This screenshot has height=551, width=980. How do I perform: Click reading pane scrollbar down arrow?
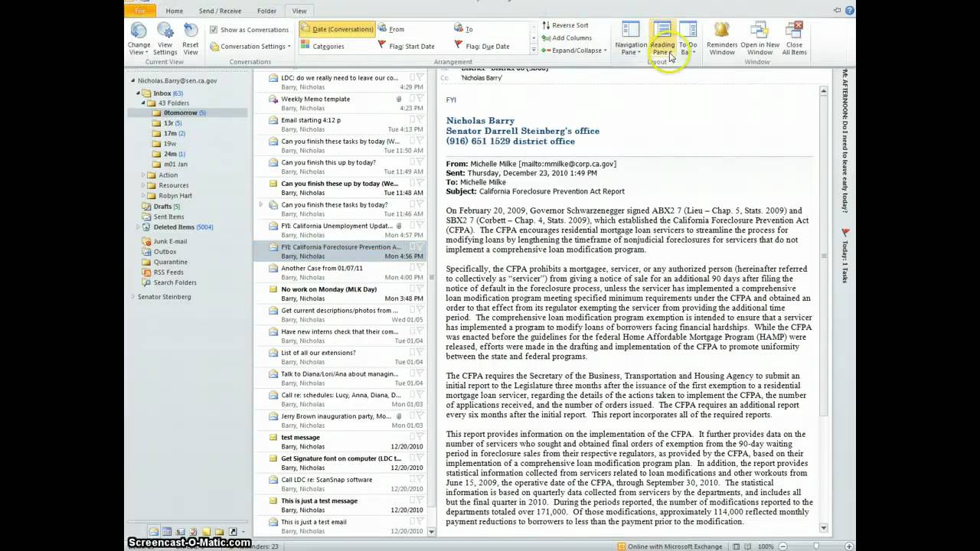(x=824, y=527)
